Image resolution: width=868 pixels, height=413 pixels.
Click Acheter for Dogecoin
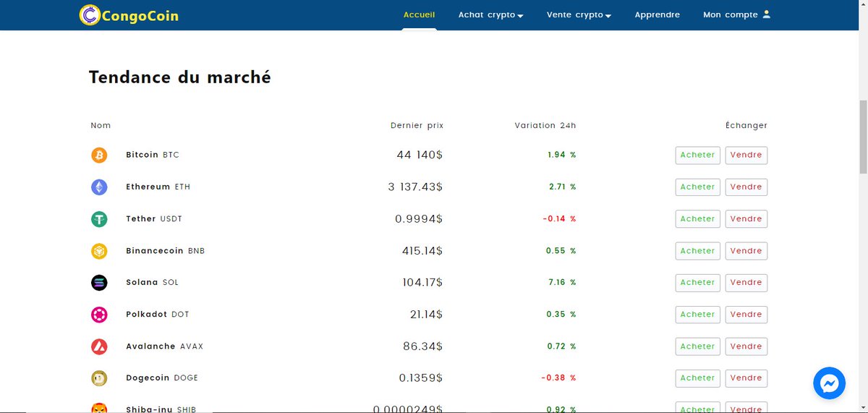pos(698,378)
